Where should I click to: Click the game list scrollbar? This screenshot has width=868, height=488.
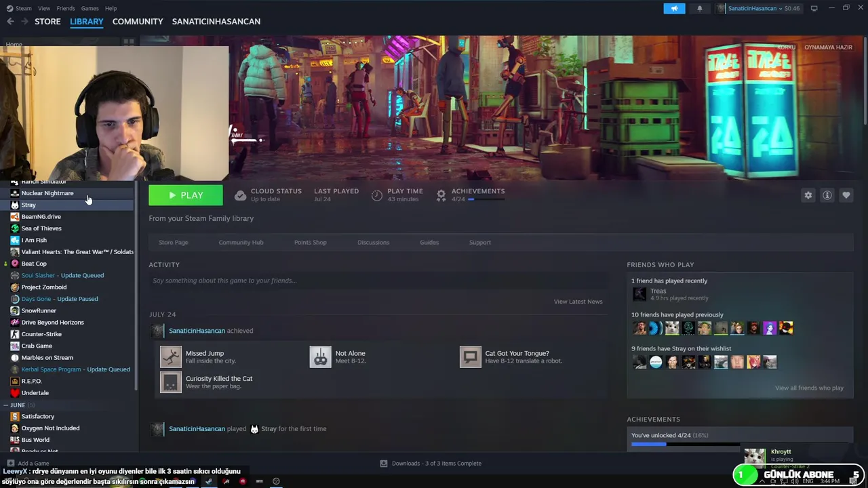tap(136, 285)
